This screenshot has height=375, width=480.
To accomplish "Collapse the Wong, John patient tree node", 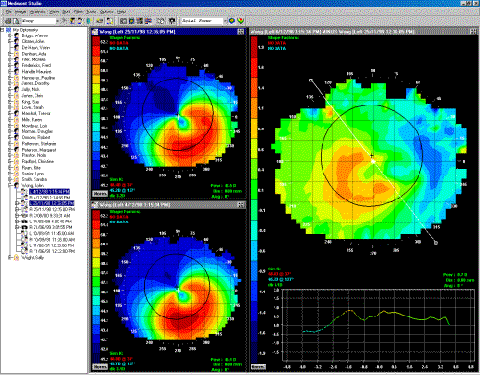I will point(10,185).
